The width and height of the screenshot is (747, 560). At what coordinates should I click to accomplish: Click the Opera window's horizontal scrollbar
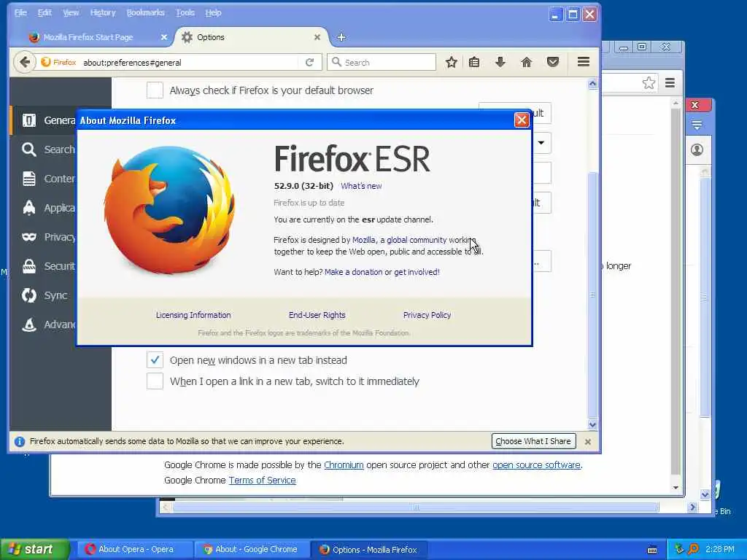click(x=416, y=507)
